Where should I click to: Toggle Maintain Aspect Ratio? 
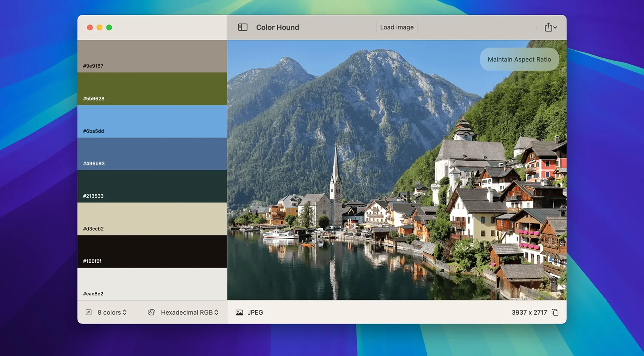pyautogui.click(x=519, y=60)
